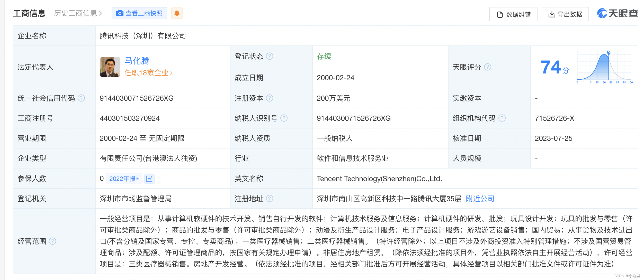Click help icon beside 纳税人识别号

[x=284, y=118]
